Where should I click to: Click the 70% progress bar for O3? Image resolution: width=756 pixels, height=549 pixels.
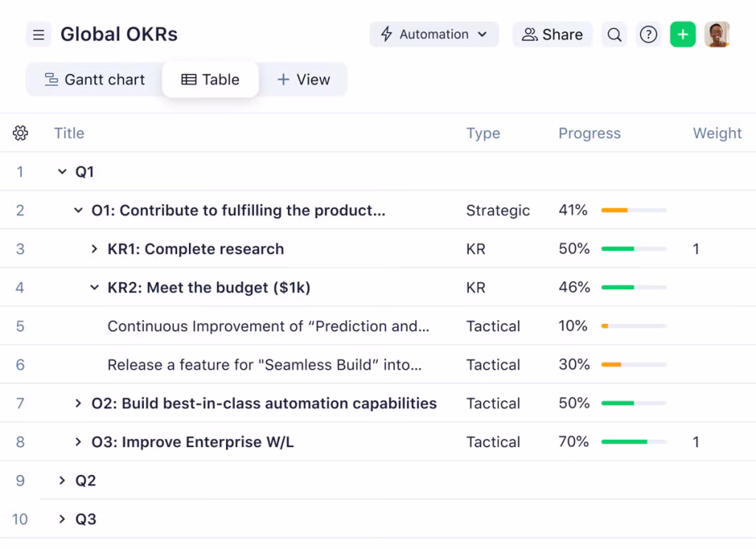(633, 442)
